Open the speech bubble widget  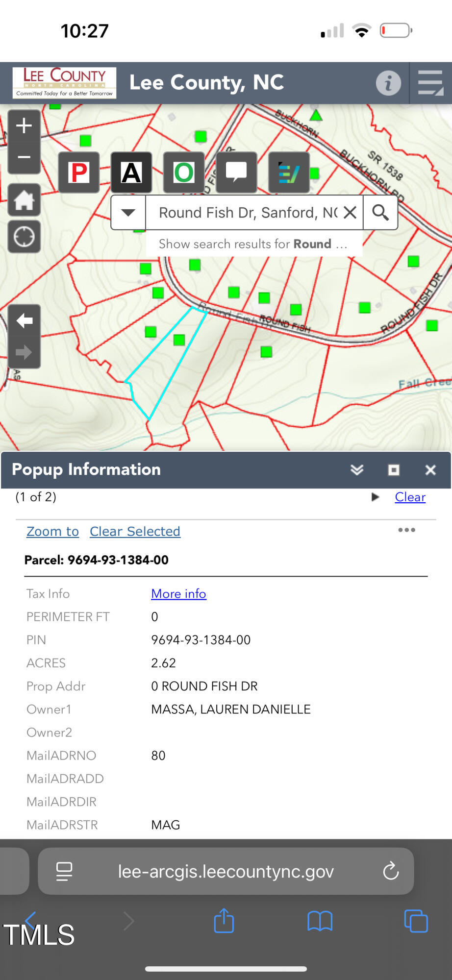(x=236, y=172)
